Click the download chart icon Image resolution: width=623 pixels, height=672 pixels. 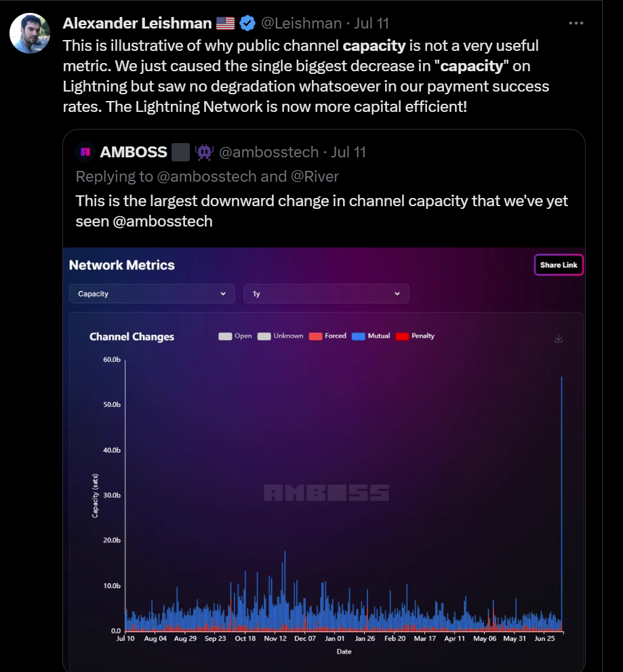pyautogui.click(x=559, y=338)
